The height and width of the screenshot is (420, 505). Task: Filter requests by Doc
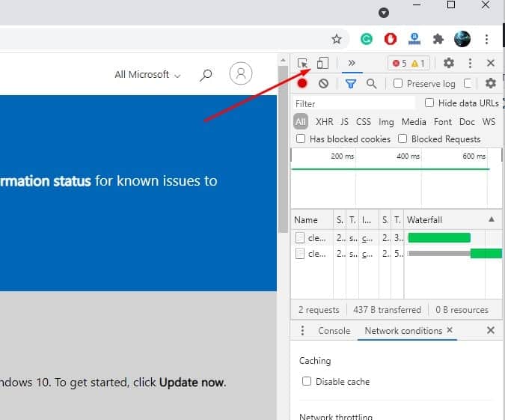[x=467, y=122]
